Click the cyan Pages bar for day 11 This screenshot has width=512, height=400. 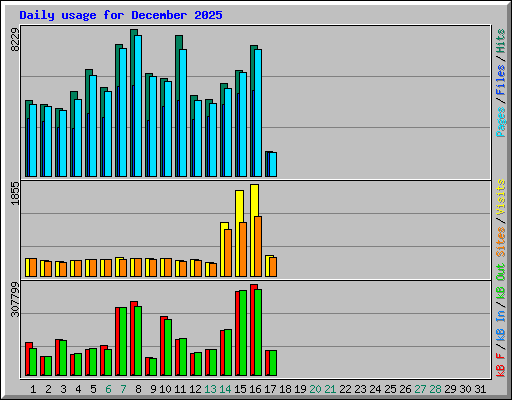point(183,113)
